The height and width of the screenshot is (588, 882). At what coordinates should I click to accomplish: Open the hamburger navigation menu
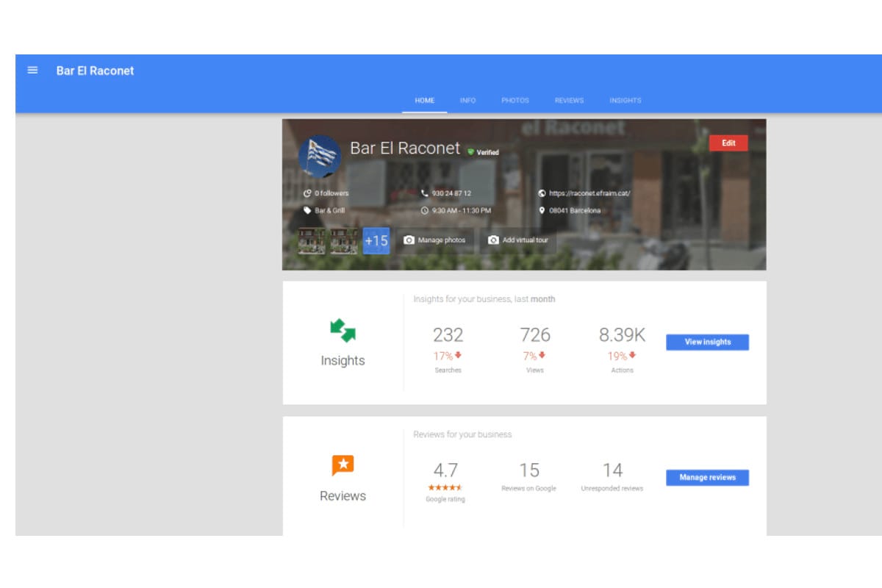(x=32, y=71)
